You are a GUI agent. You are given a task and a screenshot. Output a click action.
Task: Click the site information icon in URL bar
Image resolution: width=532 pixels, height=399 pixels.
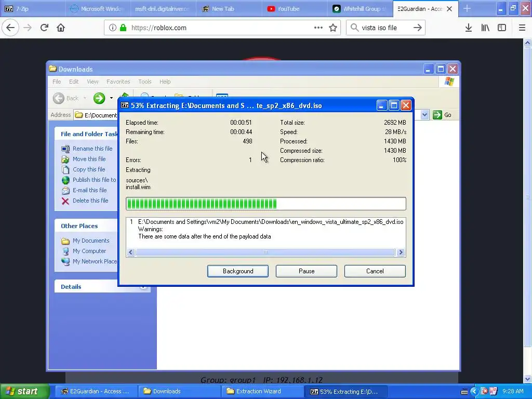pos(113,28)
